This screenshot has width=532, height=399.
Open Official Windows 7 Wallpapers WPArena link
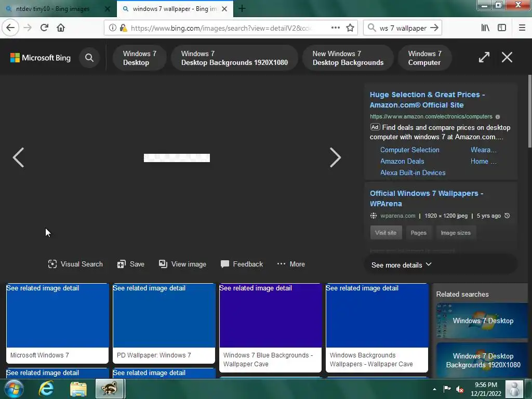coord(427,198)
